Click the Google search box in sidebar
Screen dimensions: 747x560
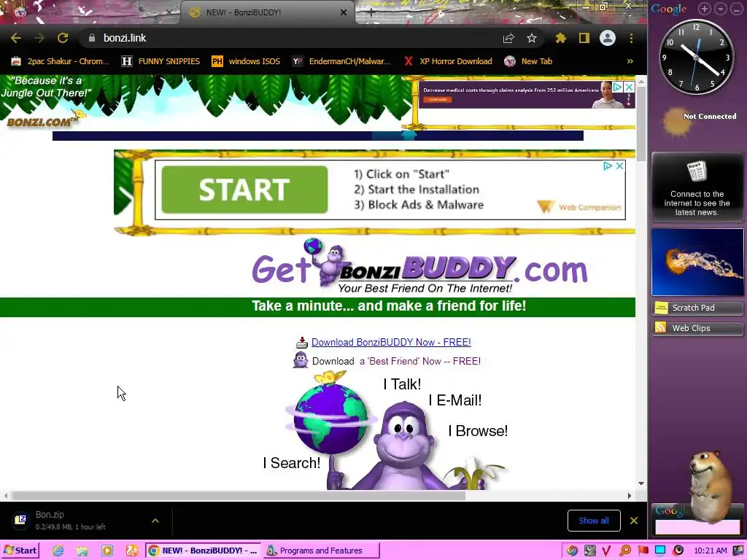697,526
